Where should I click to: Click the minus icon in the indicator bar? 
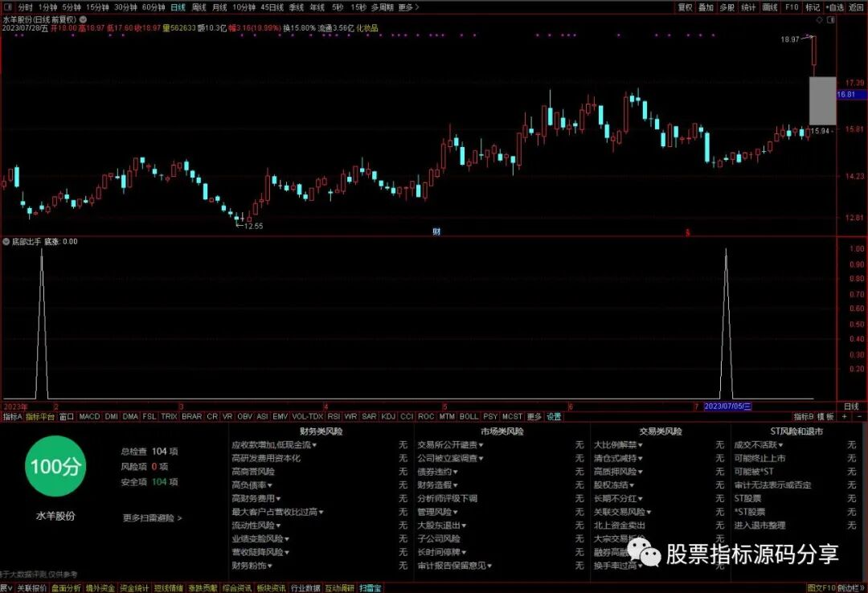[860, 416]
